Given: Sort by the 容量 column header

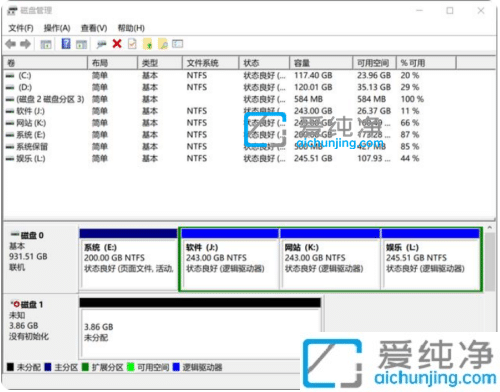Looking at the screenshot, I should [x=321, y=63].
